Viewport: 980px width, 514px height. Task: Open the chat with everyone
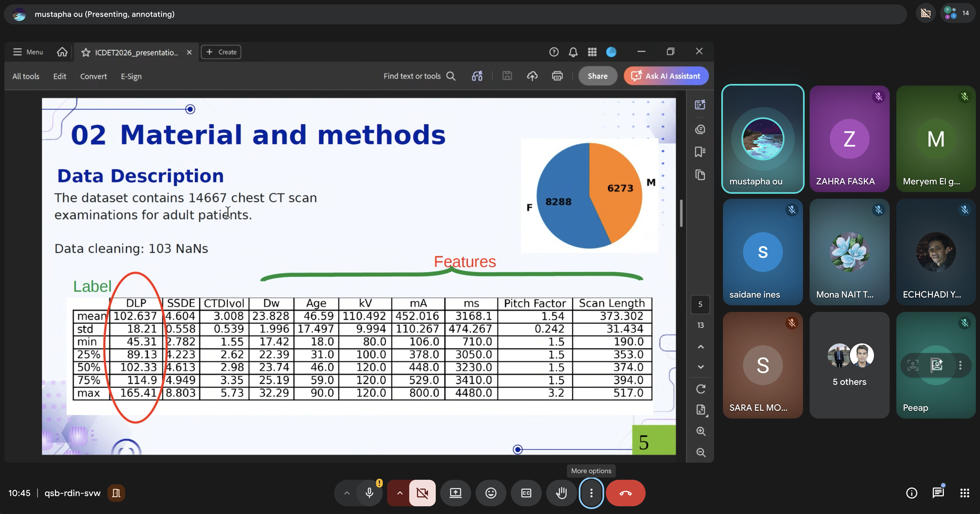tap(938, 493)
